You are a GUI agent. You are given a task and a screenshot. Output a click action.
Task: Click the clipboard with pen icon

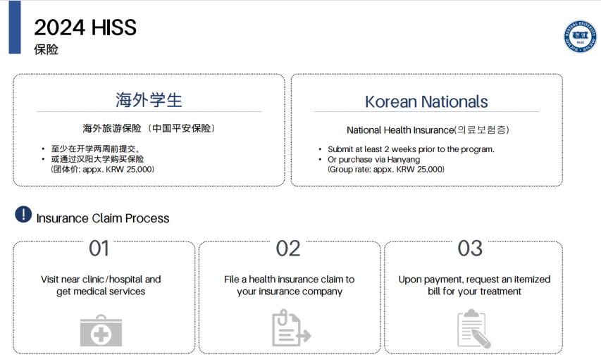473,329
